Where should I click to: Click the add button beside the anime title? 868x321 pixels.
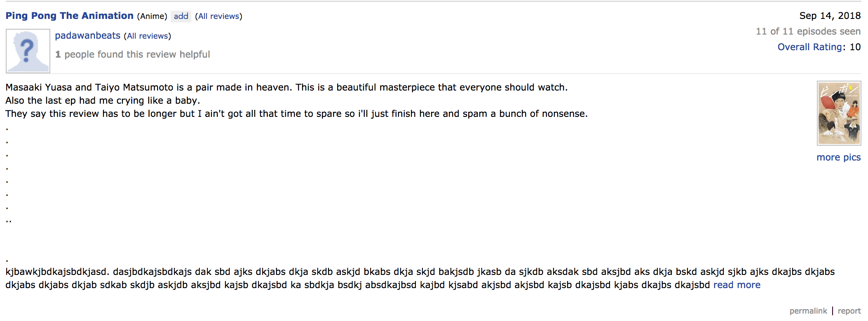(x=181, y=16)
